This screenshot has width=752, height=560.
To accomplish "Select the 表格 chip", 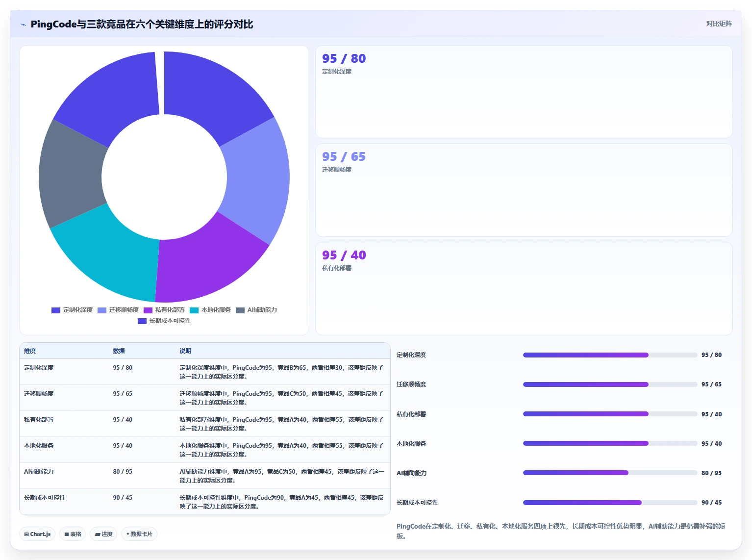I will (x=73, y=534).
